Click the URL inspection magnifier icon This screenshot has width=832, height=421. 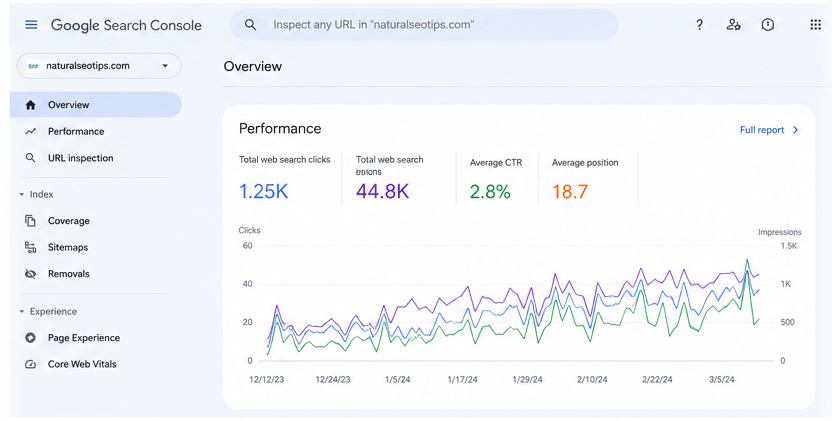click(x=31, y=158)
